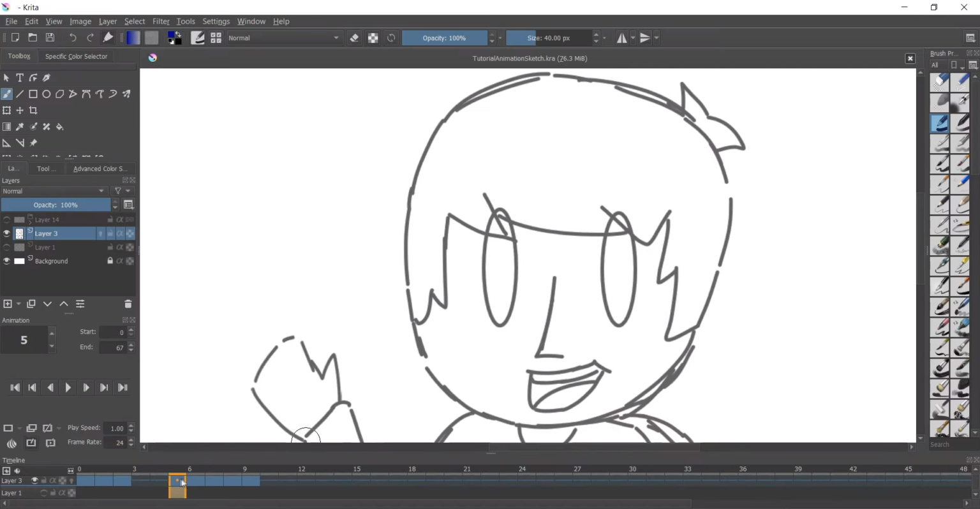This screenshot has width=980, height=509.
Task: Select the Text tool
Action: 20,78
